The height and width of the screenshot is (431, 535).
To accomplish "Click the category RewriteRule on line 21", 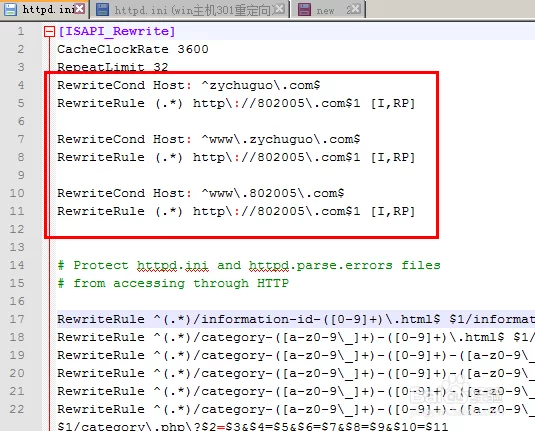I will 296,391.
